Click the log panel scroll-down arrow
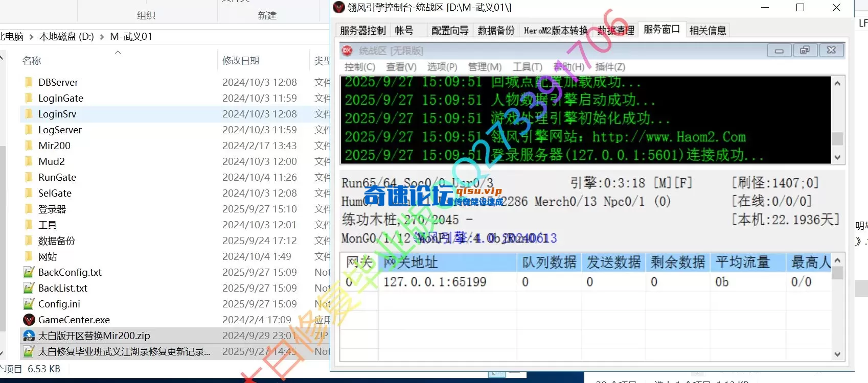This screenshot has height=383, width=868. click(837, 157)
